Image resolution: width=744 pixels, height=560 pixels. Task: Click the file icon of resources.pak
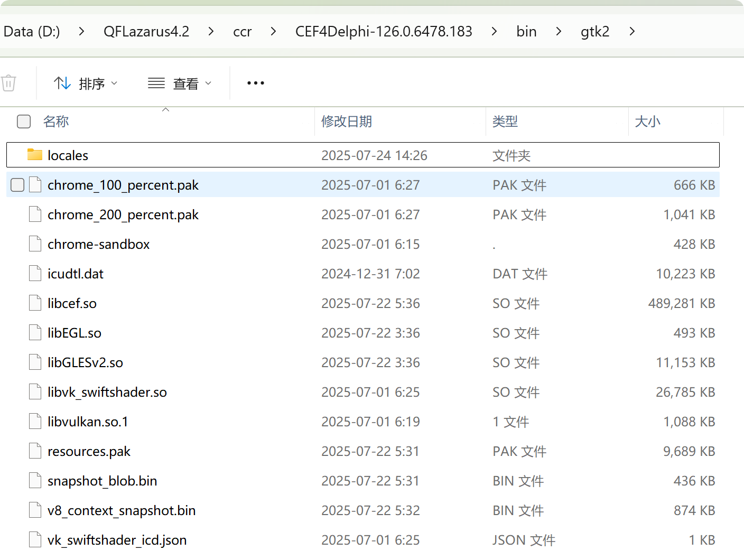tap(35, 451)
